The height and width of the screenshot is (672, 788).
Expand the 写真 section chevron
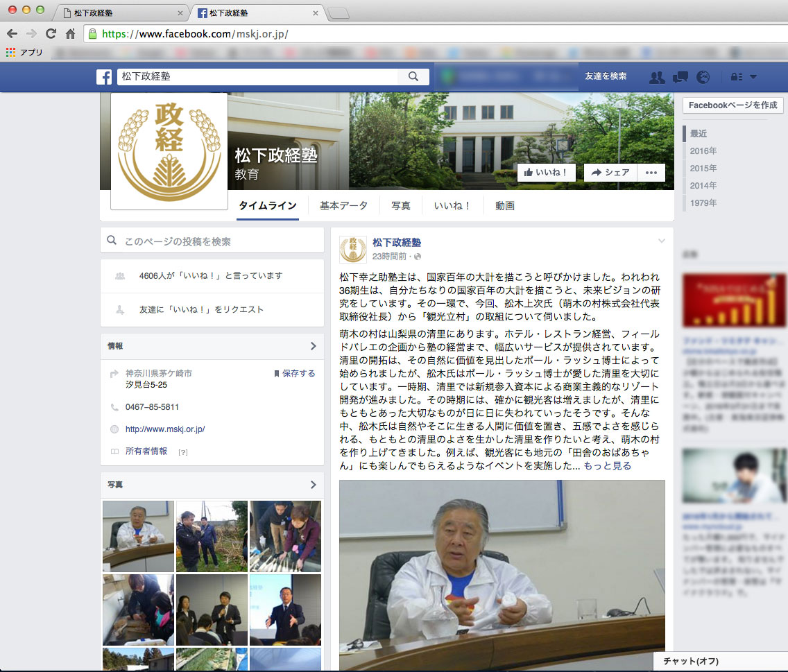click(x=313, y=485)
